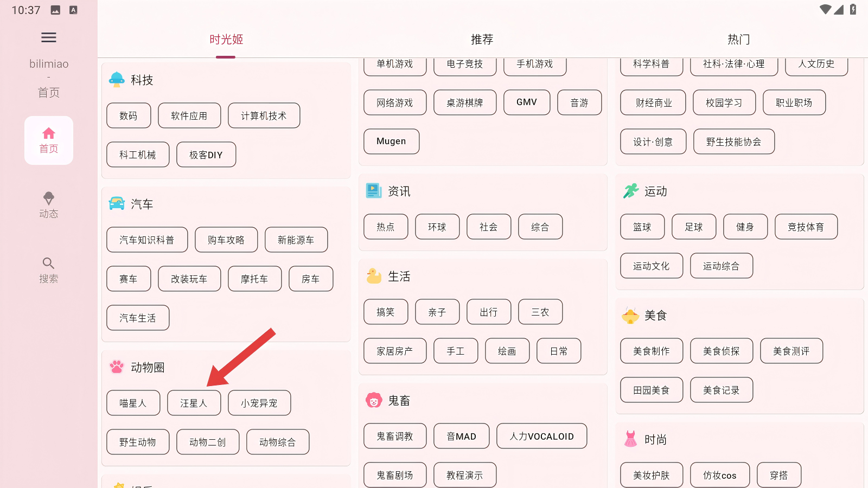The height and width of the screenshot is (488, 868).
Task: Open the hamburger menu icon
Action: coord(49,37)
